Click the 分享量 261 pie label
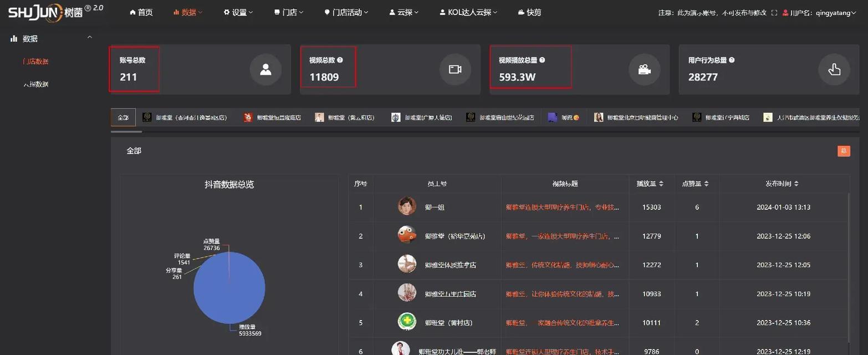This screenshot has height=355, width=868. 175,273
